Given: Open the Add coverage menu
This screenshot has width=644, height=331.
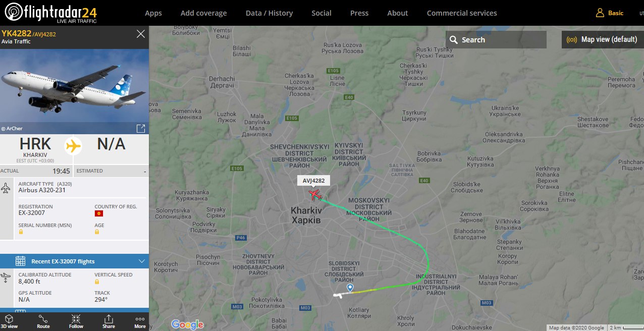Looking at the screenshot, I should (x=203, y=13).
